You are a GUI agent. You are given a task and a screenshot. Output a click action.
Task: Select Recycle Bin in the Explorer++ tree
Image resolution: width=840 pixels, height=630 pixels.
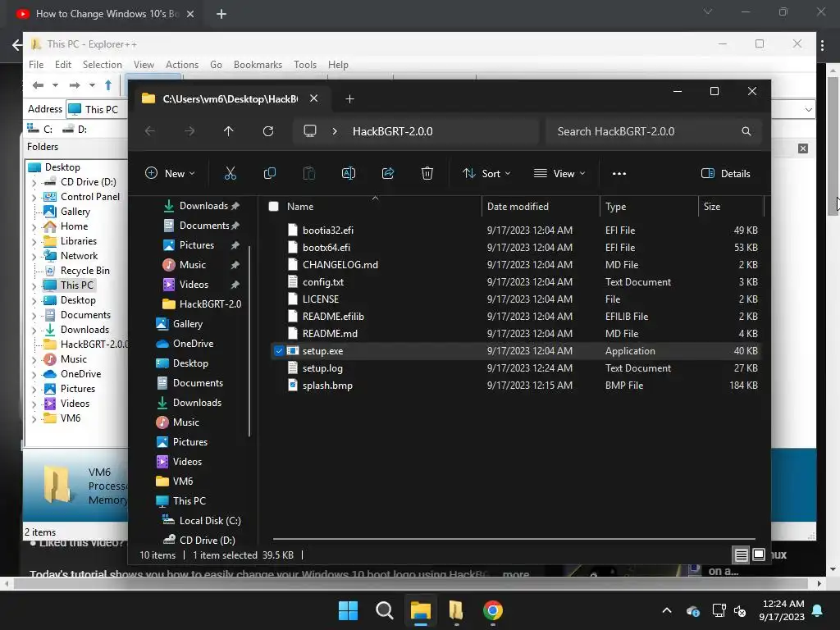click(x=77, y=271)
